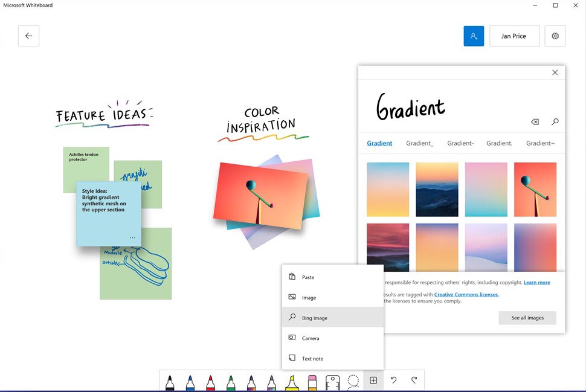Image resolution: width=586 pixels, height=392 pixels.
Task: Switch to the 'Gradient-' search suggestion tab
Action: 460,143
